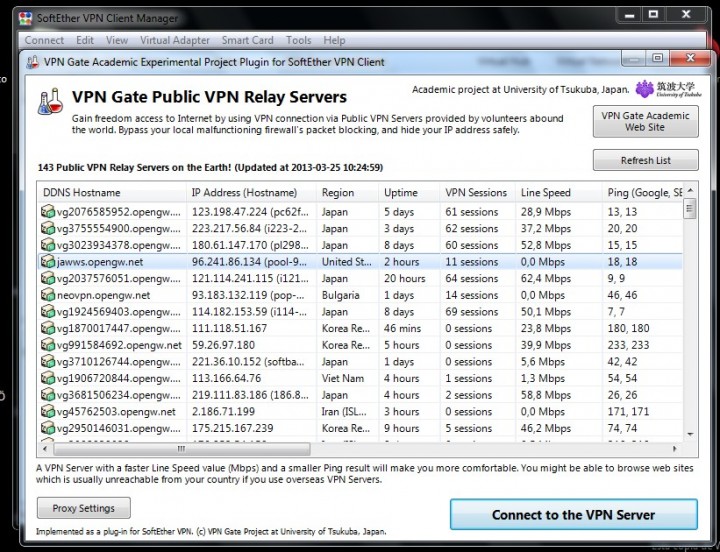
Task: Click the horizontal scrollbar right arrow
Action: pyautogui.click(x=675, y=449)
